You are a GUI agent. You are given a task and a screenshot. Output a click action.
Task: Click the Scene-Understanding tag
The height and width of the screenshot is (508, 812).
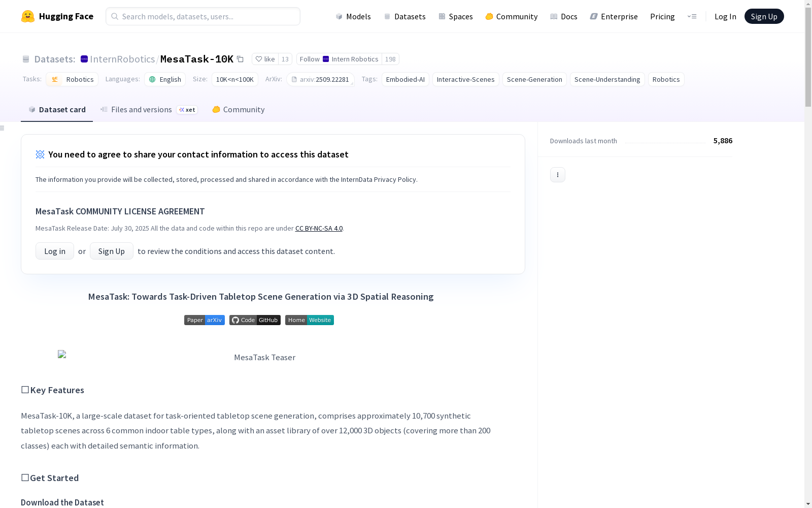coord(607,79)
